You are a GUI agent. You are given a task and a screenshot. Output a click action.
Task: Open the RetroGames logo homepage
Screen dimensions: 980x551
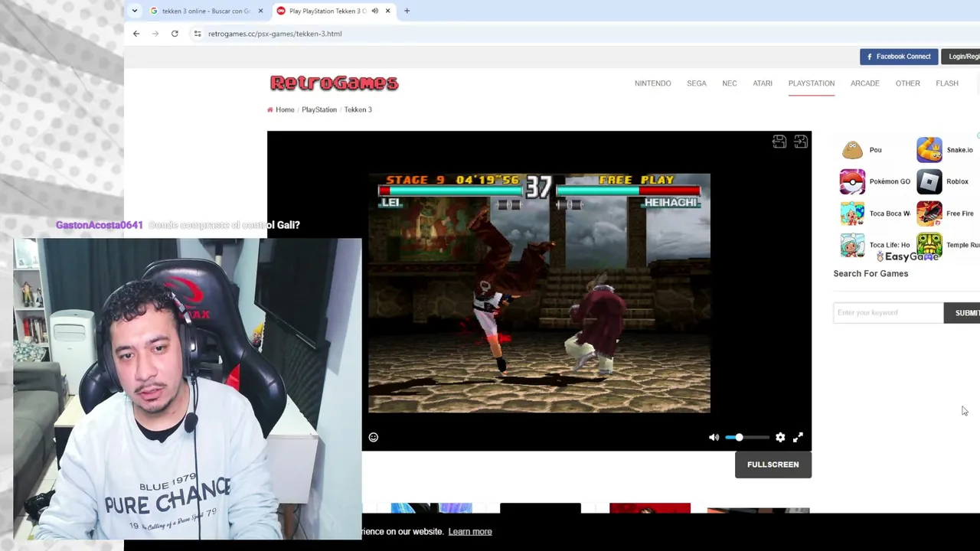pos(334,83)
